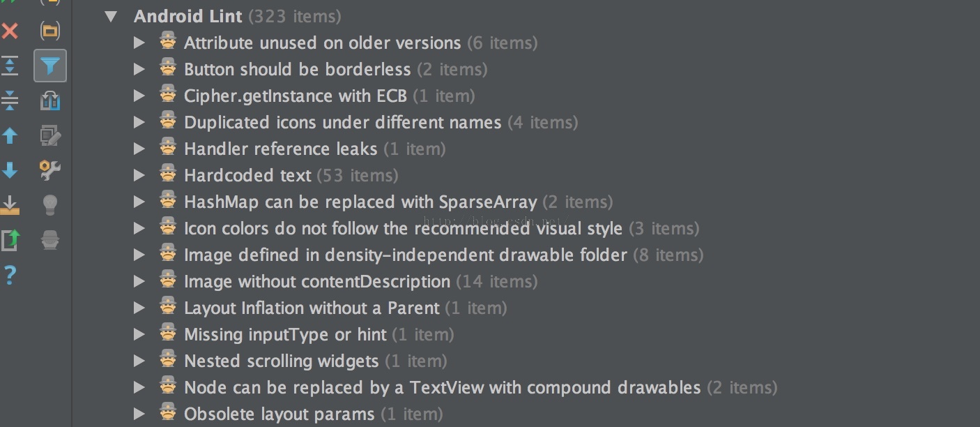Expand Image without contentDescription node
Screen dimensions: 980x427
pos(139,281)
